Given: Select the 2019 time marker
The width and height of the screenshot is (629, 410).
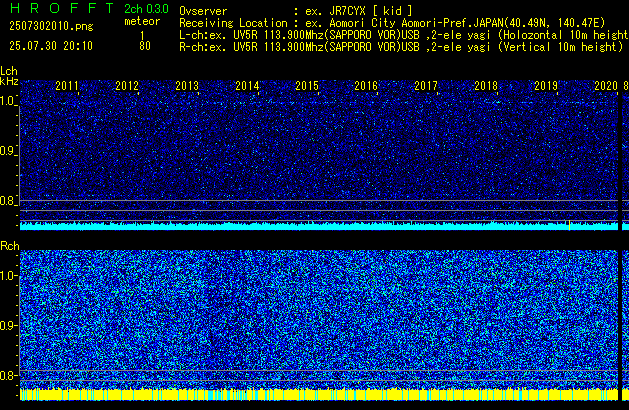Looking at the screenshot, I should tap(546, 86).
